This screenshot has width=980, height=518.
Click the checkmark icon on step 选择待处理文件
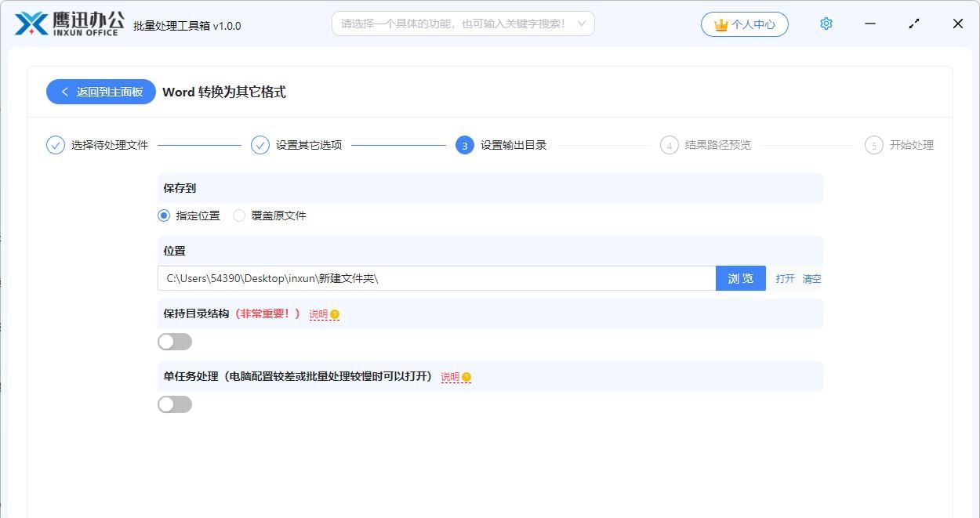point(55,145)
